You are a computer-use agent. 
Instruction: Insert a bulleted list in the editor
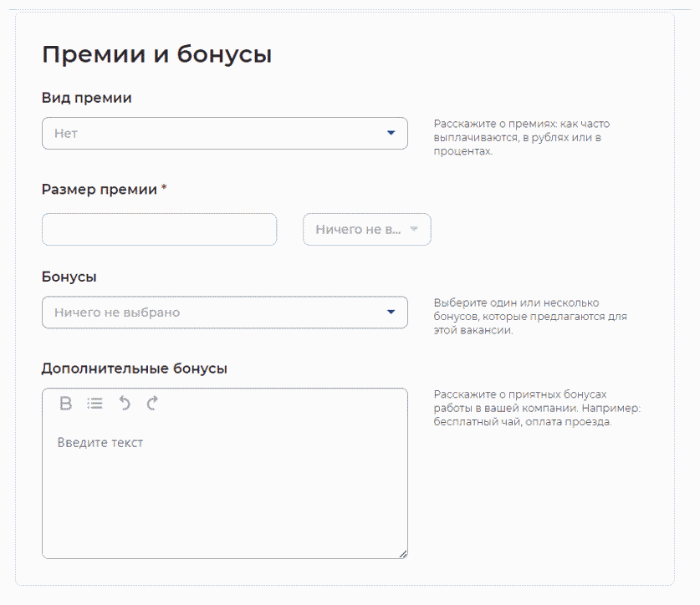95,404
